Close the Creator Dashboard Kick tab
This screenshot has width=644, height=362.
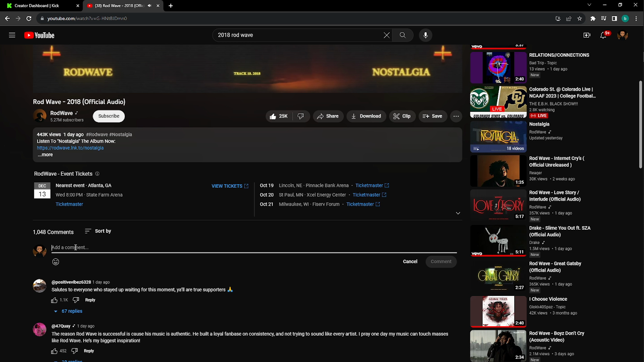point(77,6)
